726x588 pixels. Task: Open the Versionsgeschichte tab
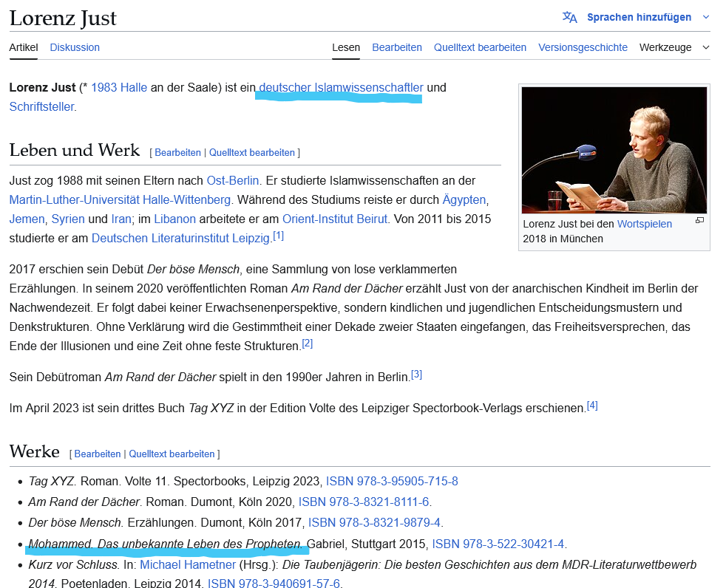583,48
